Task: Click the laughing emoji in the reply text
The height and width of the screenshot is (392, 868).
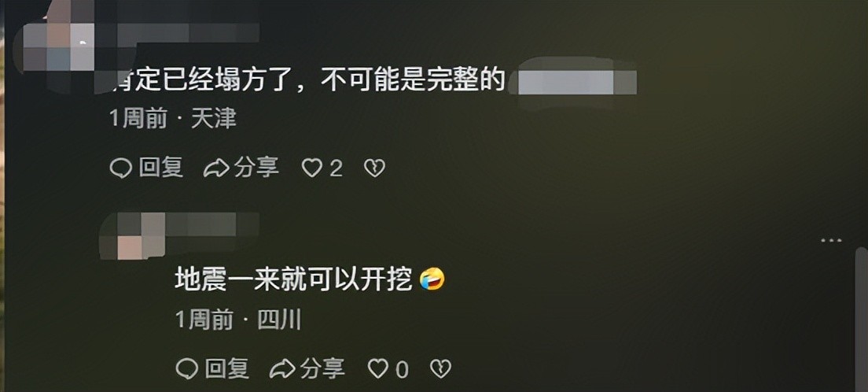Action: [432, 279]
